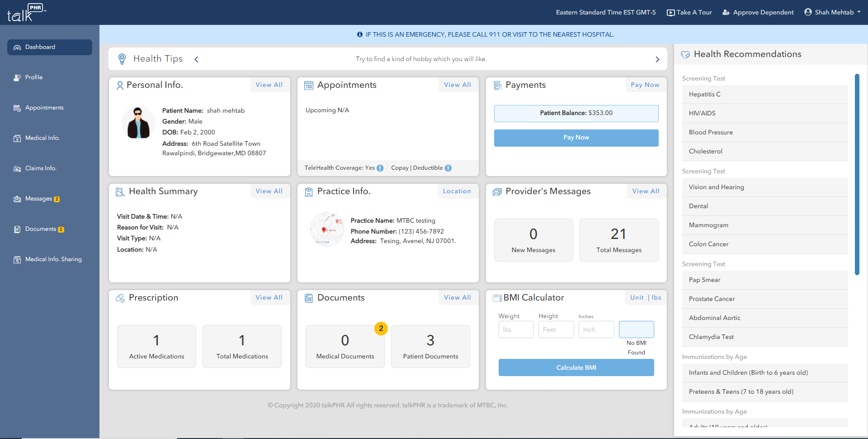Viewport: 868px width, 439px height.
Task: Click the practice location map thumbnail
Action: click(327, 229)
